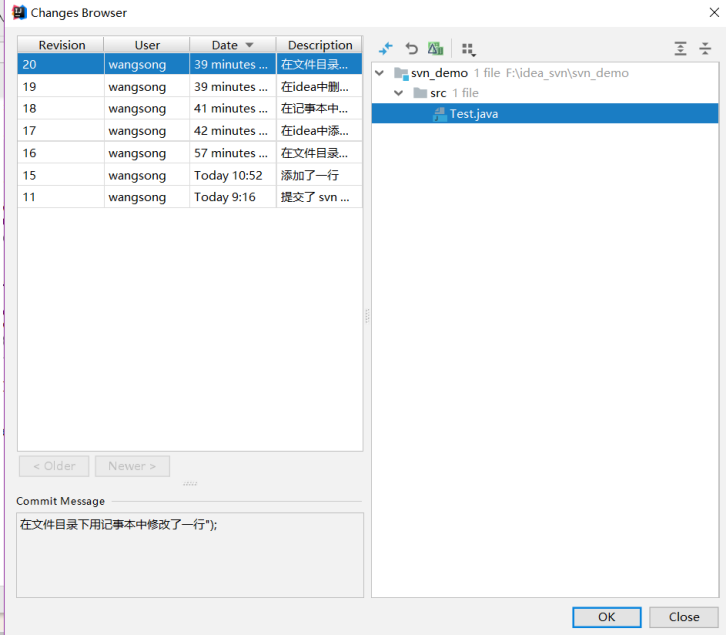Click the Expand All toolbar icon
This screenshot has width=727, height=635.
pos(680,48)
